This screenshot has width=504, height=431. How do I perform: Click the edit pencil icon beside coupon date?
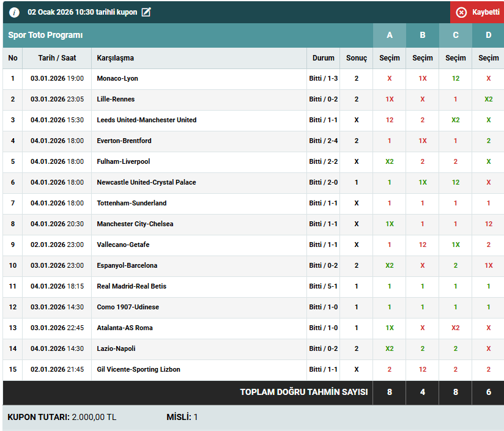click(x=146, y=12)
